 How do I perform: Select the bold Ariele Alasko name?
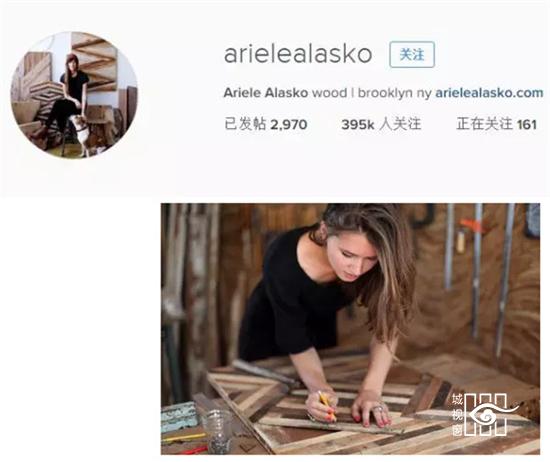[266, 93]
